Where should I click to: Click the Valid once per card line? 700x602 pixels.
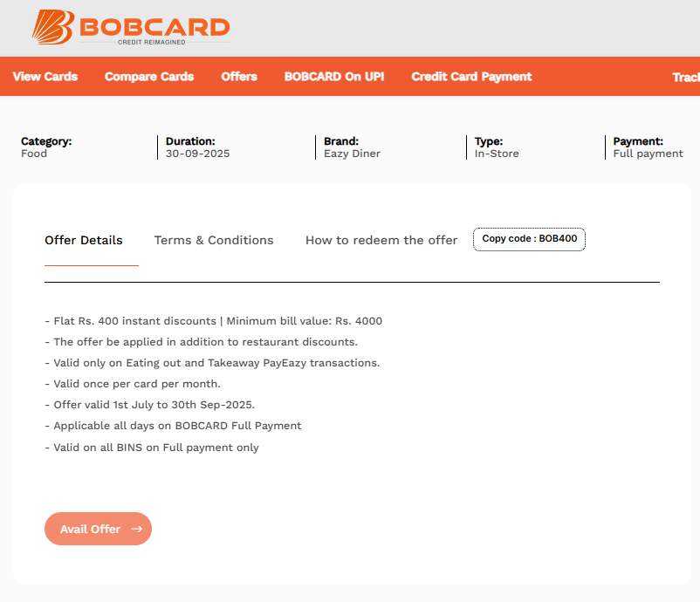coord(133,384)
